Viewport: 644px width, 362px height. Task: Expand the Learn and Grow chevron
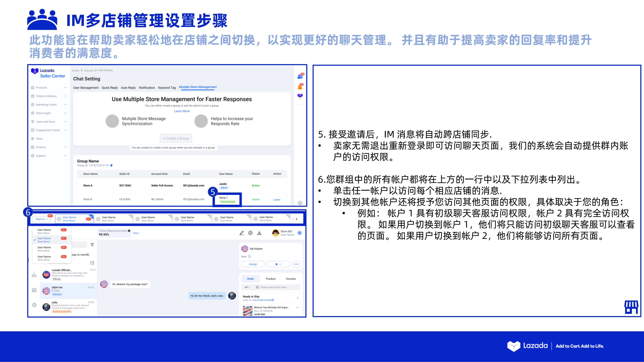click(x=65, y=122)
